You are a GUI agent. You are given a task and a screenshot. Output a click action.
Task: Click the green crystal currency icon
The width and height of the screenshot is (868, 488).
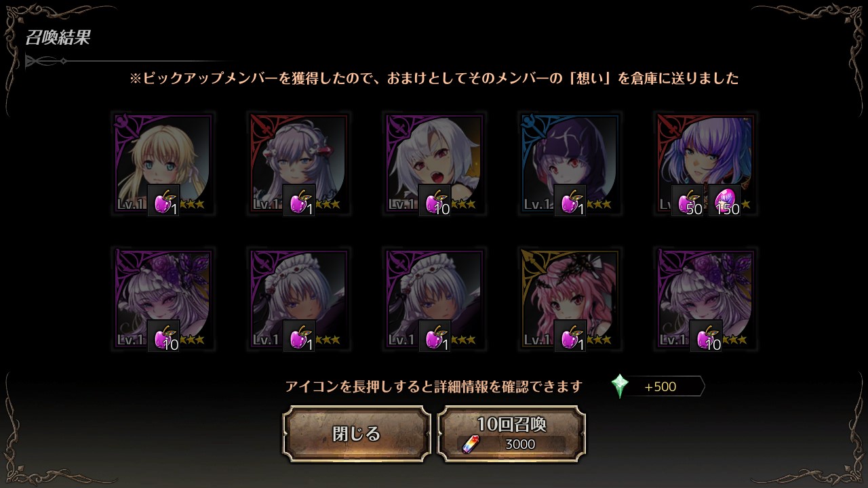620,386
